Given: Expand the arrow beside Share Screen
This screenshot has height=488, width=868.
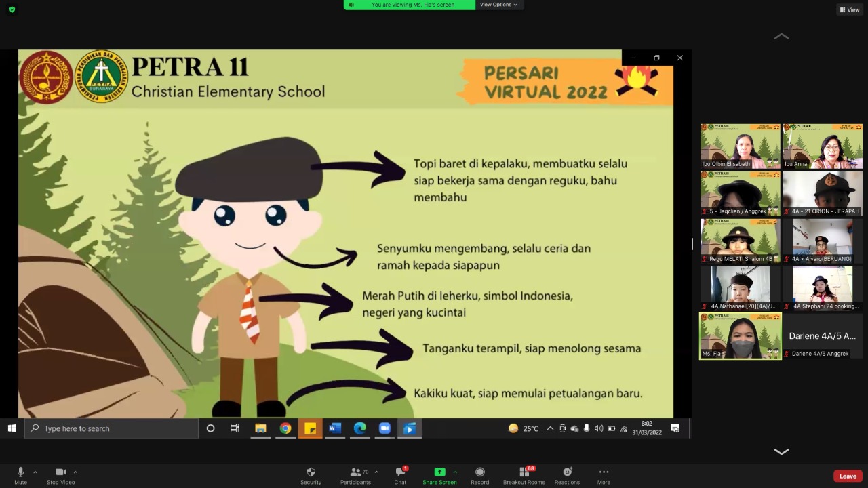Looking at the screenshot, I should pos(455,472).
